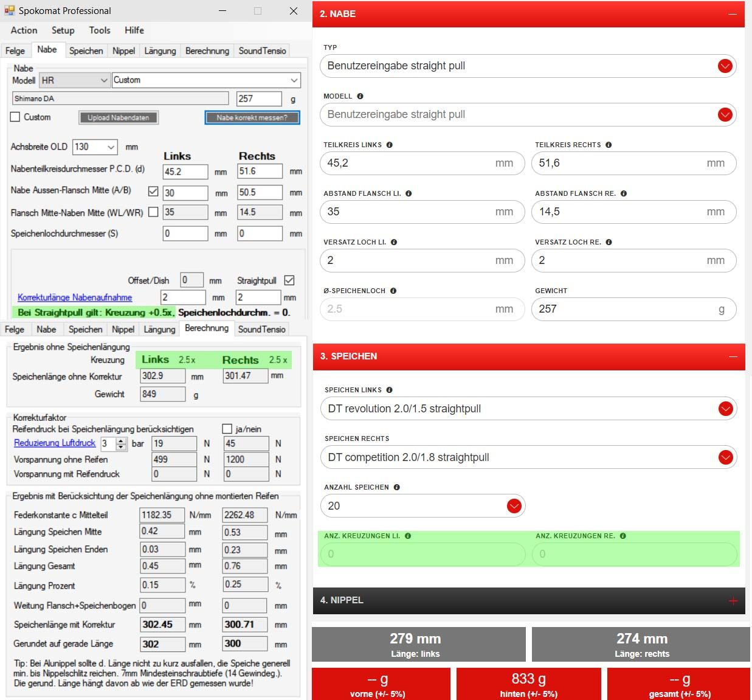Viewport: 752px width, 700px height.
Task: Collapse the 2. Nabe section minus icon
Action: 733,13
